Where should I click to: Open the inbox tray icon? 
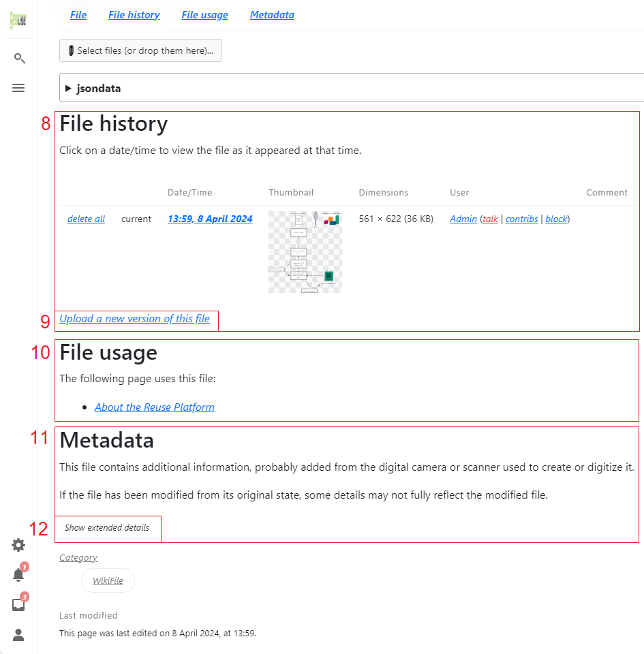(x=18, y=605)
